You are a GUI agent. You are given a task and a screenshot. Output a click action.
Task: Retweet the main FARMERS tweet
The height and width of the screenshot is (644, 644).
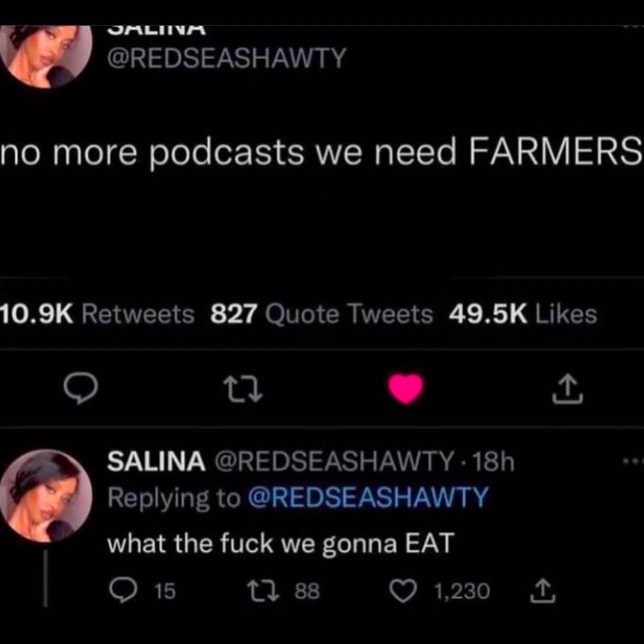coord(243,390)
